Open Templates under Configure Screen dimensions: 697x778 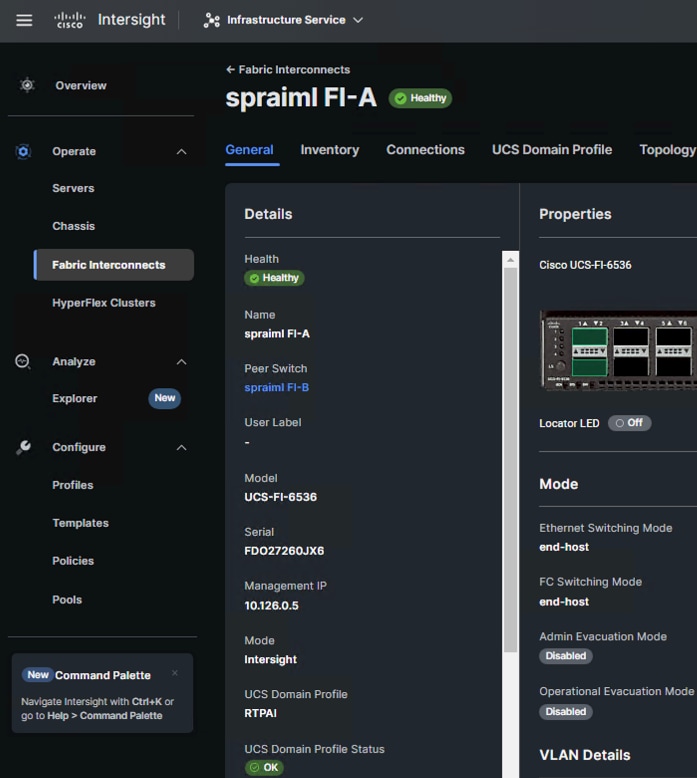coord(80,522)
